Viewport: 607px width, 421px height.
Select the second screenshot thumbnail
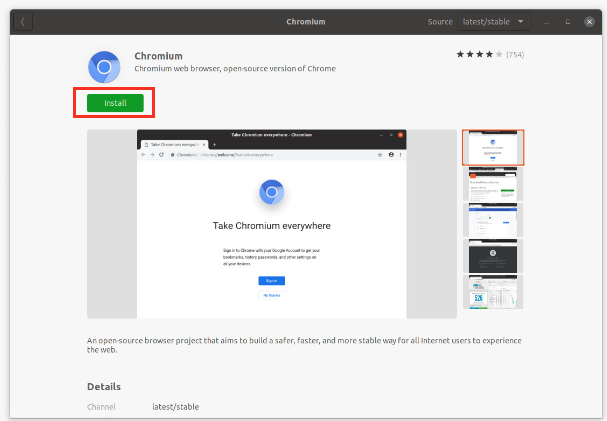[x=493, y=183]
